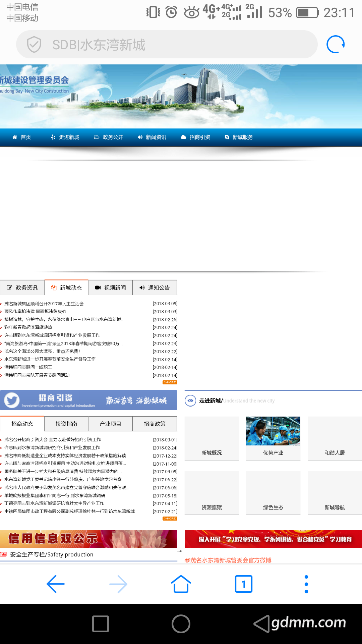Click the cloud icon beside 招商引资
Viewport: 362px width, 644px height.
point(183,137)
